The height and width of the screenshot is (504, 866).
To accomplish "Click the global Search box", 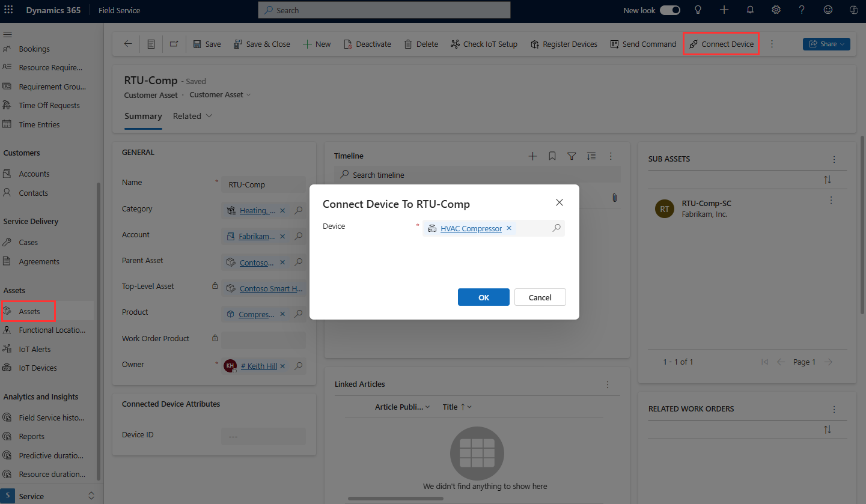I will pyautogui.click(x=384, y=10).
